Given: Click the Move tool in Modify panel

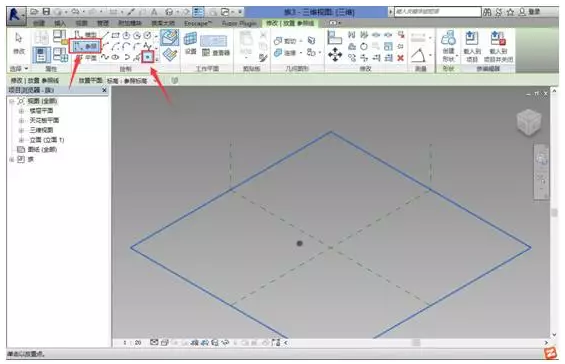Looking at the screenshot, I should coord(335,55).
